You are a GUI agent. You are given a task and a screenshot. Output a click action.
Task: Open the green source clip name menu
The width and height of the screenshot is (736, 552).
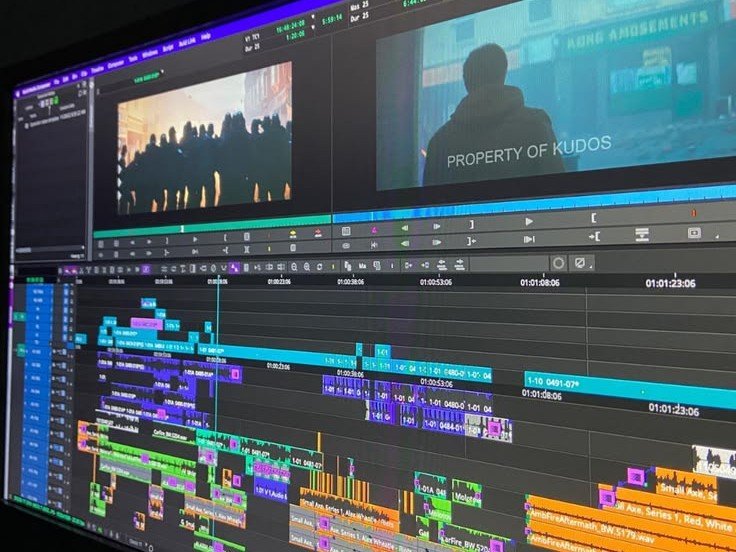point(148,76)
